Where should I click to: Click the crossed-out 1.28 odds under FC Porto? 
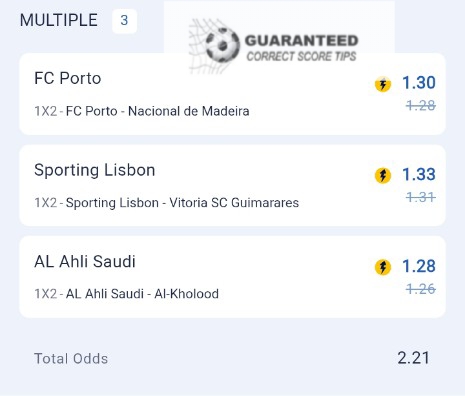(x=421, y=106)
